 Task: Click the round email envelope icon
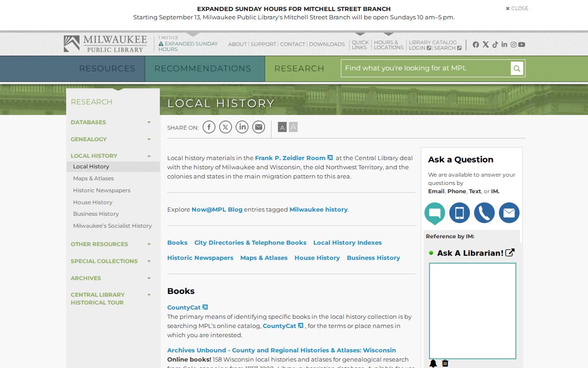[x=509, y=213]
